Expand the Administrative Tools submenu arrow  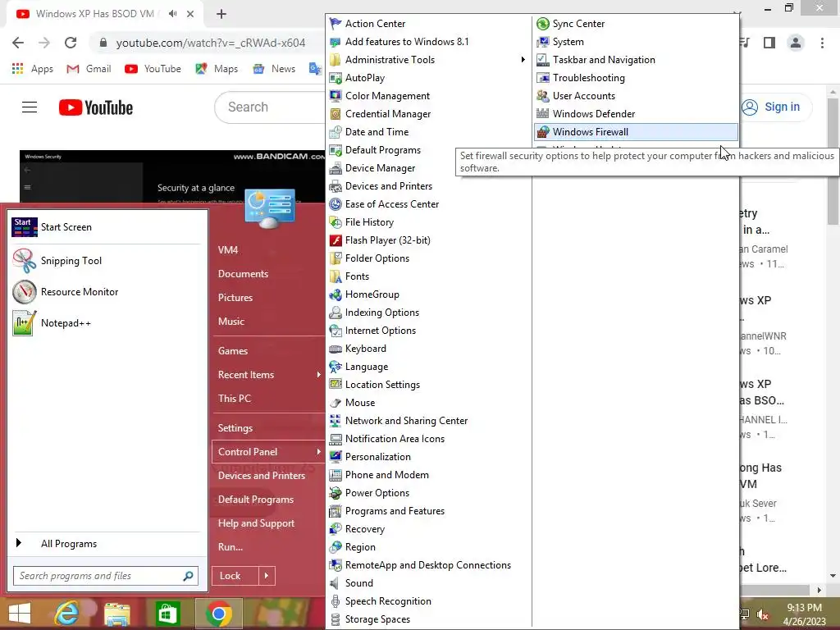(523, 59)
